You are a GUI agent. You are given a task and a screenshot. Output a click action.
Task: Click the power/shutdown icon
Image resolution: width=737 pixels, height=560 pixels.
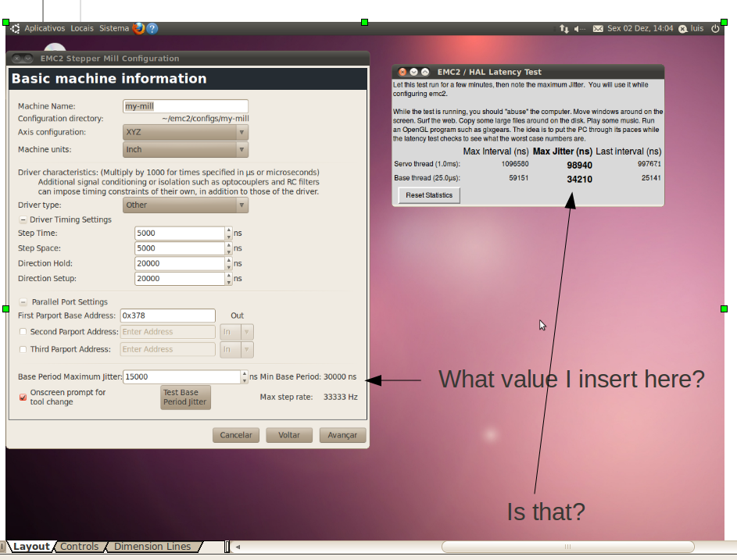pyautogui.click(x=715, y=29)
